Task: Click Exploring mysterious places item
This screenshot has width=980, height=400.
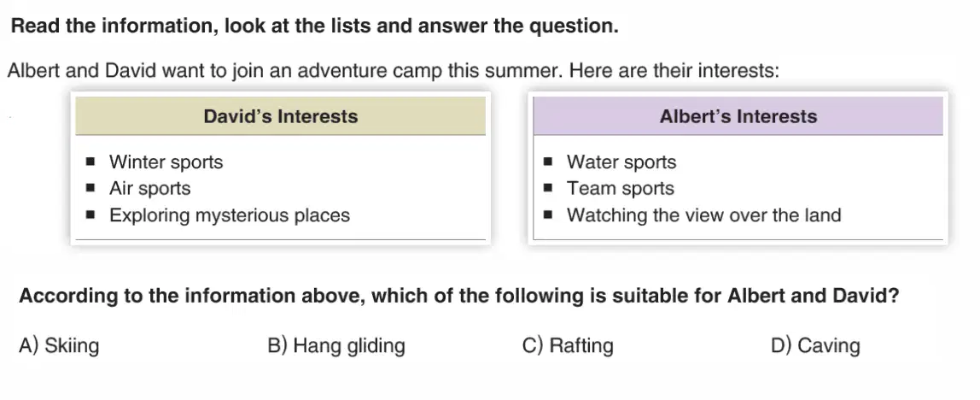Action: (230, 215)
